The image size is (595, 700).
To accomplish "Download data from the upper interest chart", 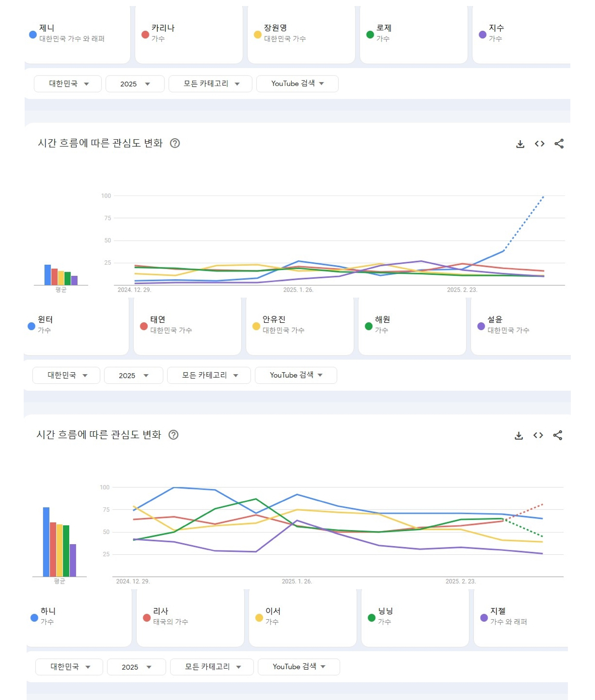I will point(520,144).
